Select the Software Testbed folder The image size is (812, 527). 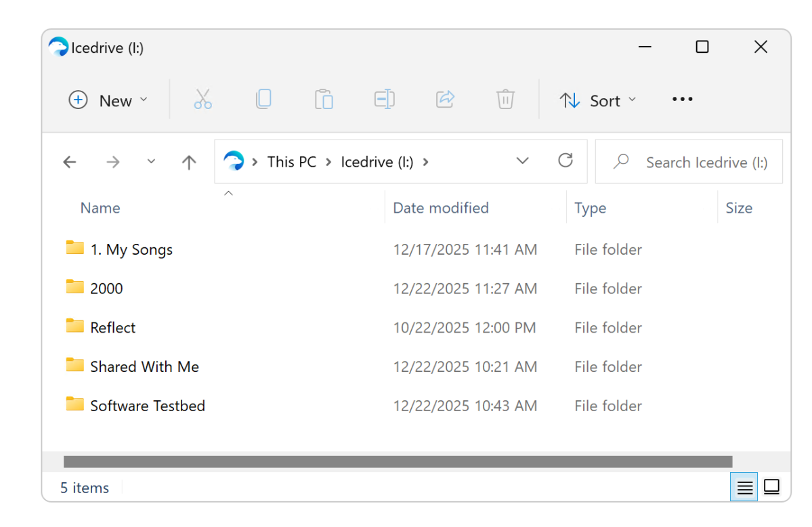click(147, 406)
